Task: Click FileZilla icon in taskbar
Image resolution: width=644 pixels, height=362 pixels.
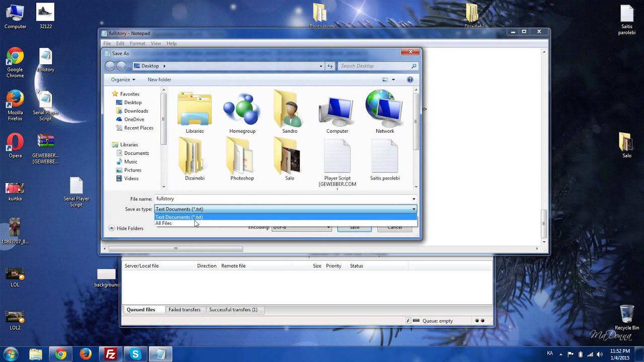Action: pos(110,354)
